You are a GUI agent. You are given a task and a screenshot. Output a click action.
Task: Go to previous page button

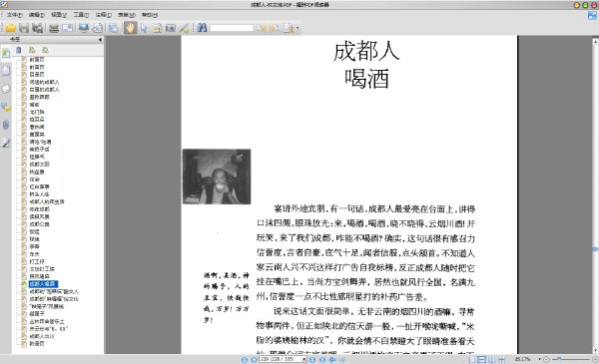[x=254, y=359]
